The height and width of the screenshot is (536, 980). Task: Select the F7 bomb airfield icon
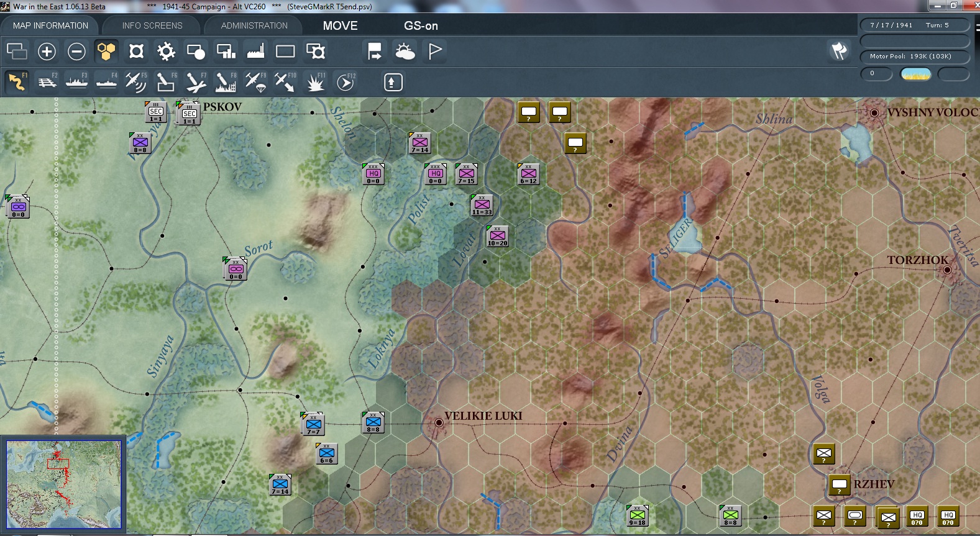196,82
